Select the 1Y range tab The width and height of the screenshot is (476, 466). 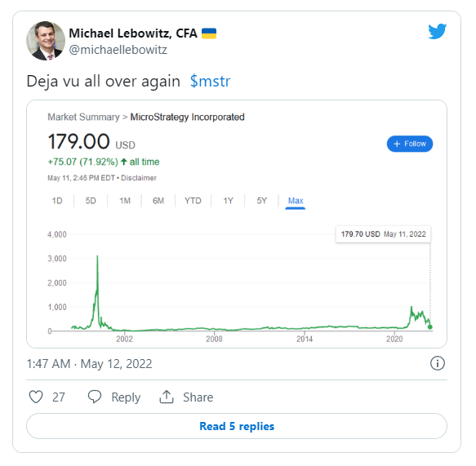[229, 201]
